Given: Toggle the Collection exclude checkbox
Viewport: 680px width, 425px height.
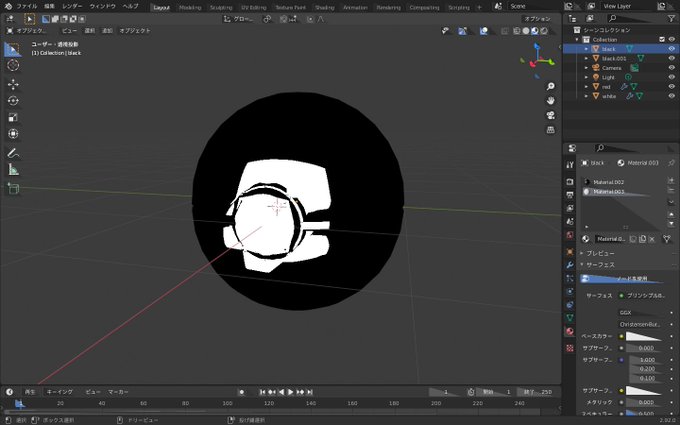Looking at the screenshot, I should tap(662, 39).
